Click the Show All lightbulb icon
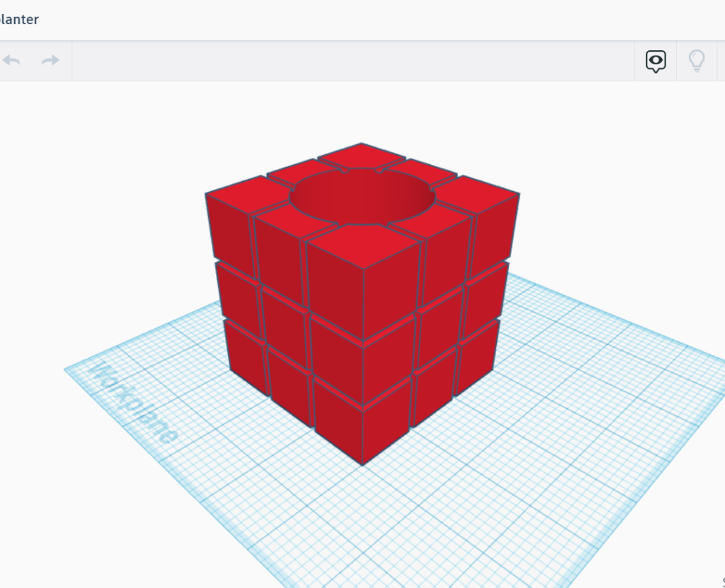Image resolution: width=725 pixels, height=588 pixels. 697,62
